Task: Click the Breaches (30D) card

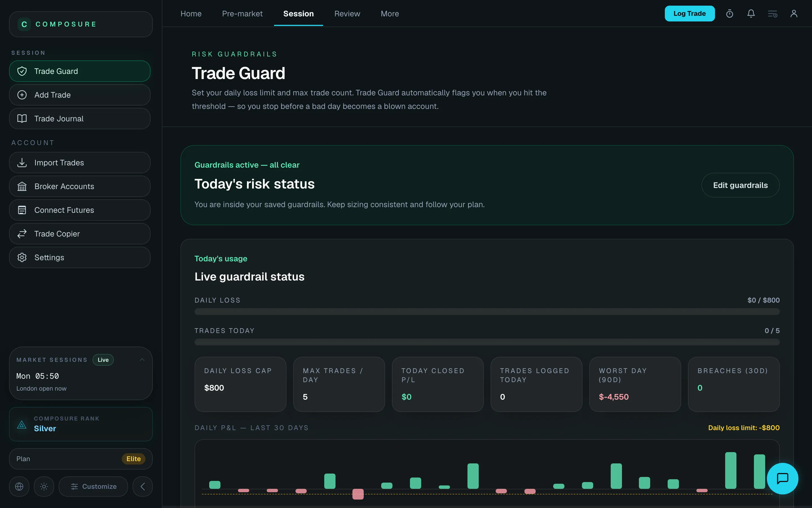Action: (x=734, y=384)
